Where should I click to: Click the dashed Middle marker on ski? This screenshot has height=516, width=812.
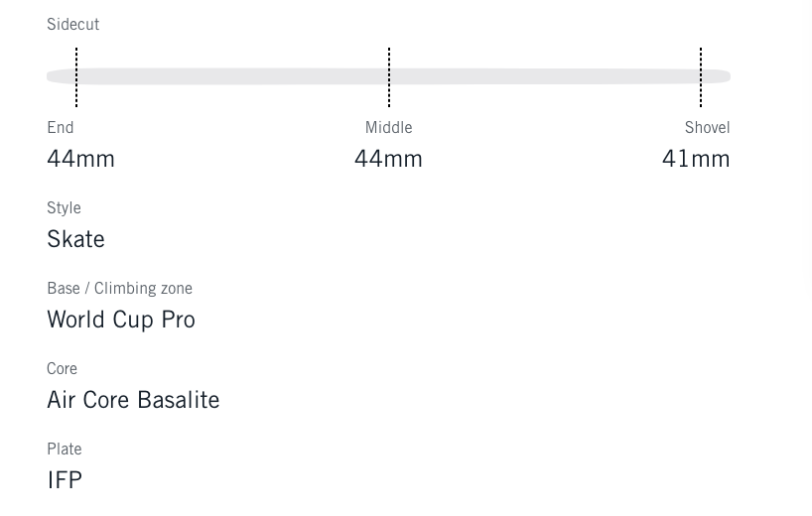click(x=389, y=76)
